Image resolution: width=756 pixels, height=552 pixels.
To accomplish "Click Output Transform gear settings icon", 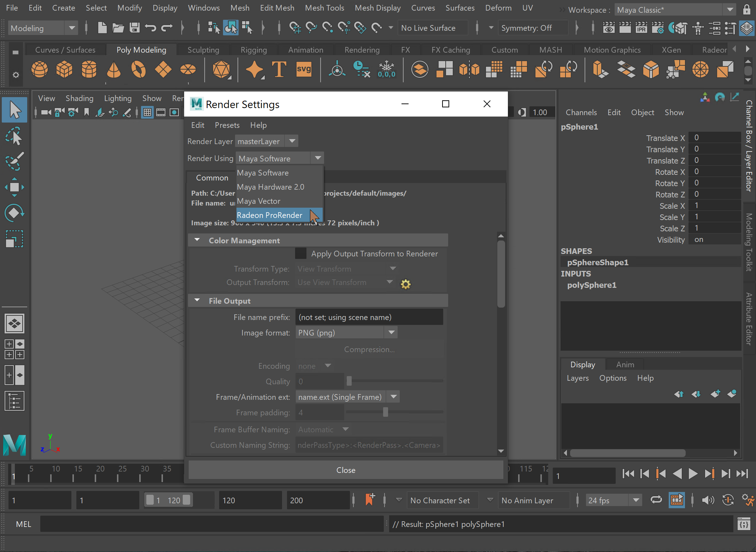I will [406, 284].
